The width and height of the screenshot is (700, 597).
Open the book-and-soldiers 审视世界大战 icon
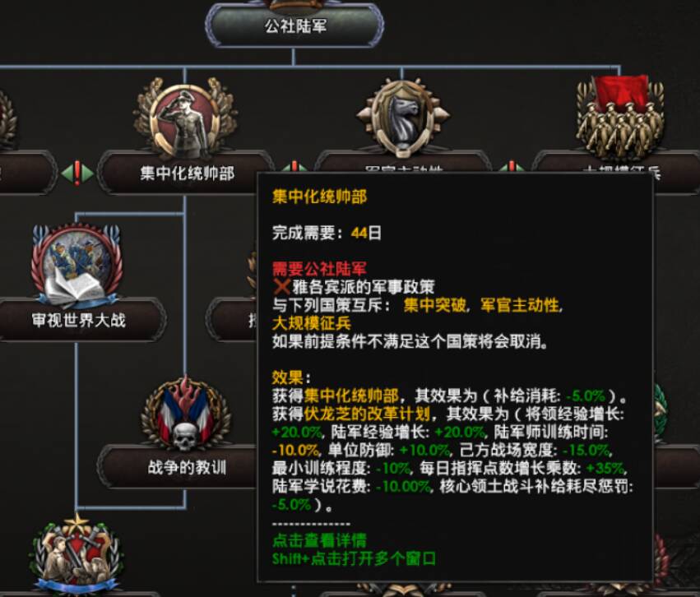[76, 265]
